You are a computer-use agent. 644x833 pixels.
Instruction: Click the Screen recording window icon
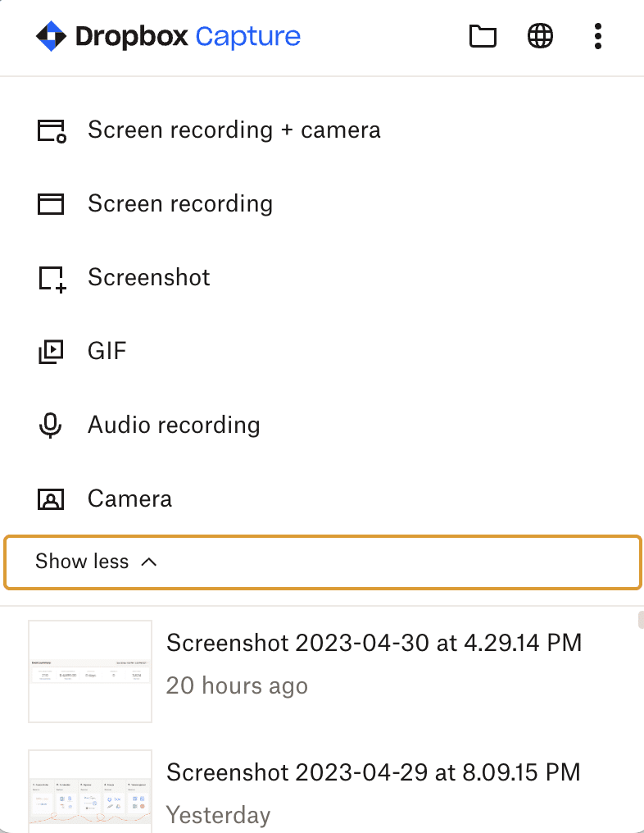click(52, 204)
